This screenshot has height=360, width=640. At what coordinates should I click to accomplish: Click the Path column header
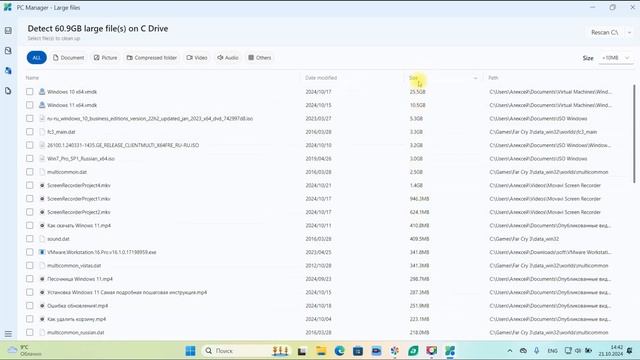(493, 78)
